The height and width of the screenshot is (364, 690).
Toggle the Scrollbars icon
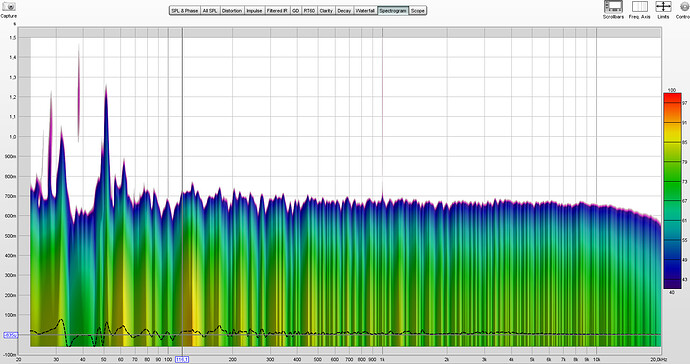613,7
